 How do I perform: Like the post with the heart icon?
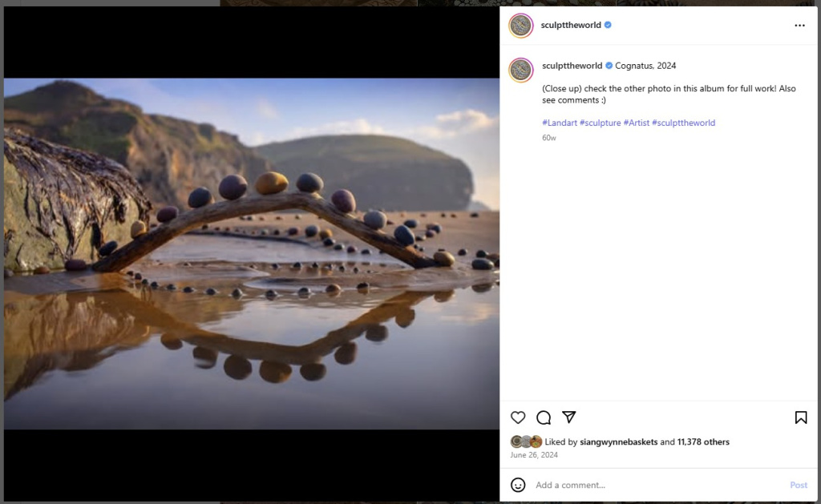pyautogui.click(x=518, y=417)
